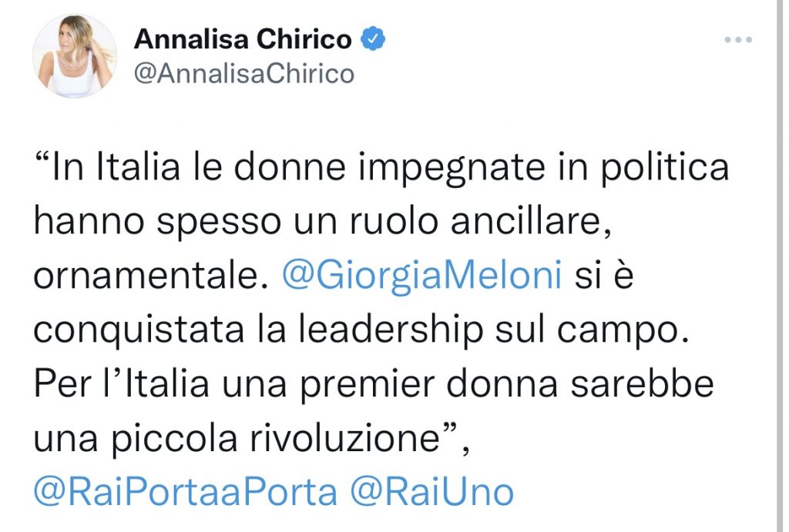Open the three-dot more options menu
Screen dimensions: 789x532
(738, 40)
